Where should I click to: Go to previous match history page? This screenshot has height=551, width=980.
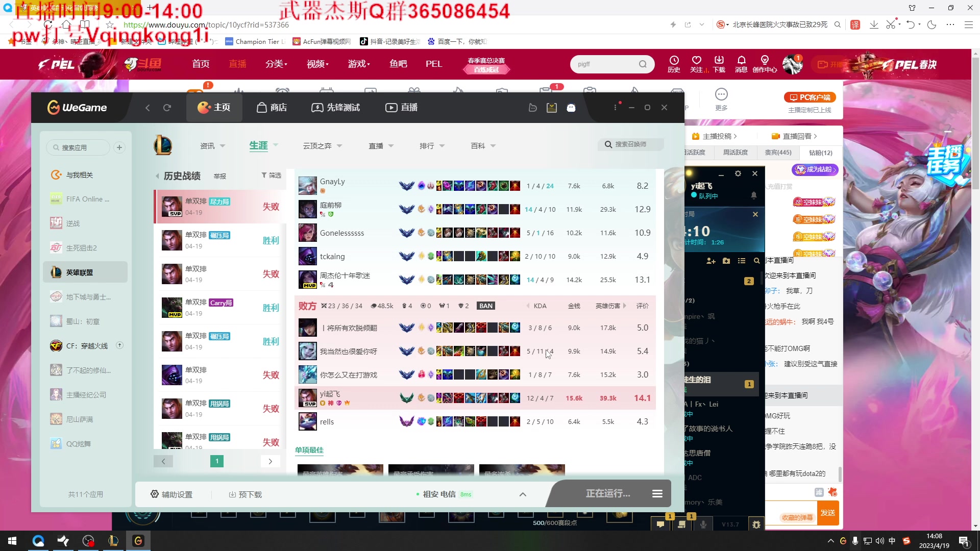(163, 462)
